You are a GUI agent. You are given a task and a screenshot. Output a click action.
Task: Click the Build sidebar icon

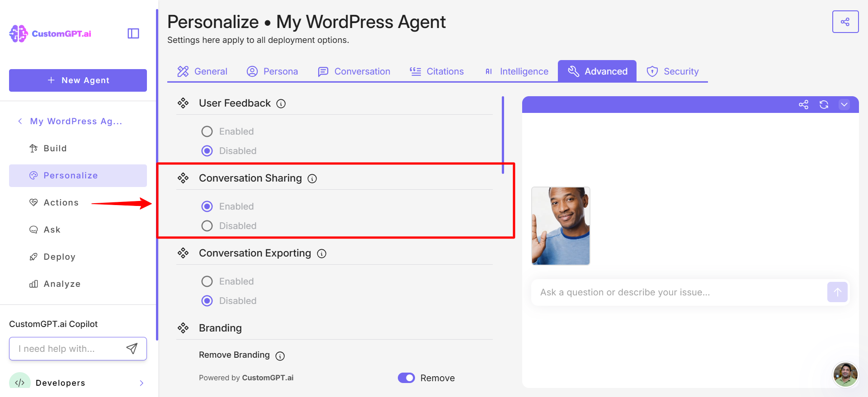(33, 149)
